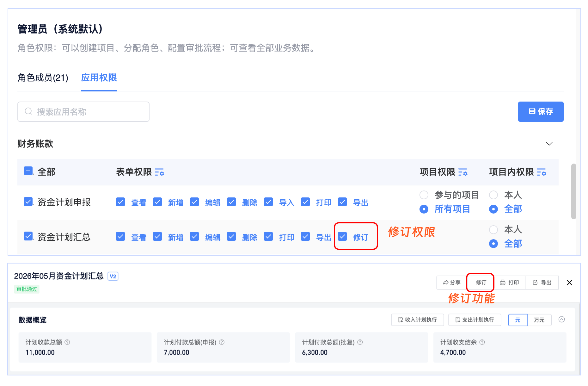Open the 应用权限 tab

tap(99, 78)
